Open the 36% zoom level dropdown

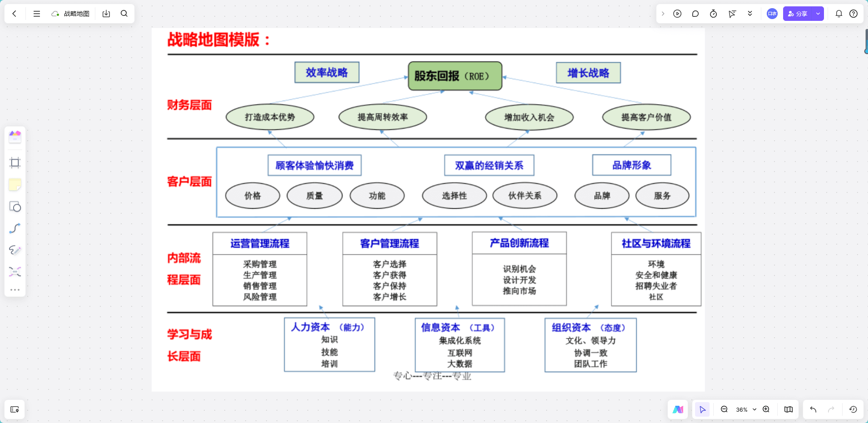(x=746, y=409)
